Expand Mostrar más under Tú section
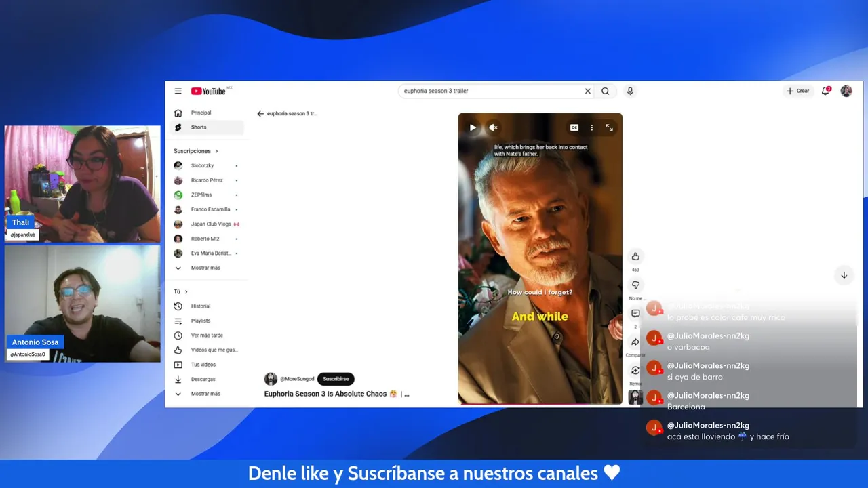The image size is (868, 488). [x=205, y=394]
